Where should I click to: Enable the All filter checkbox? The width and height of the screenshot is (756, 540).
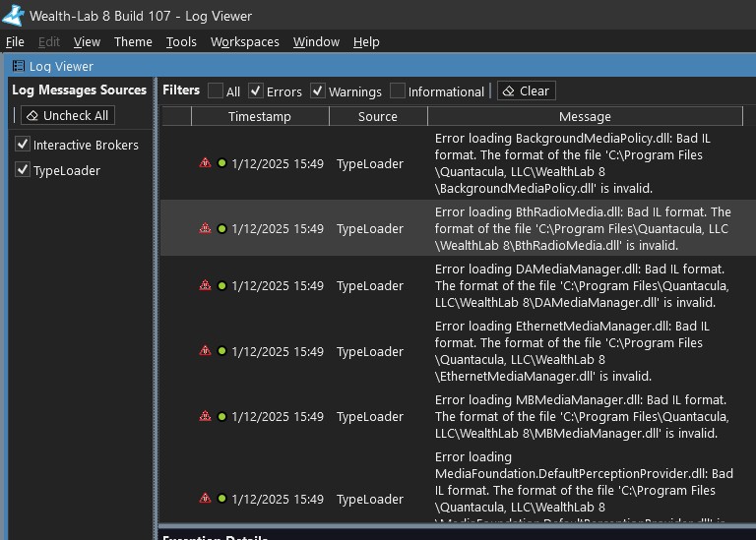click(x=216, y=90)
